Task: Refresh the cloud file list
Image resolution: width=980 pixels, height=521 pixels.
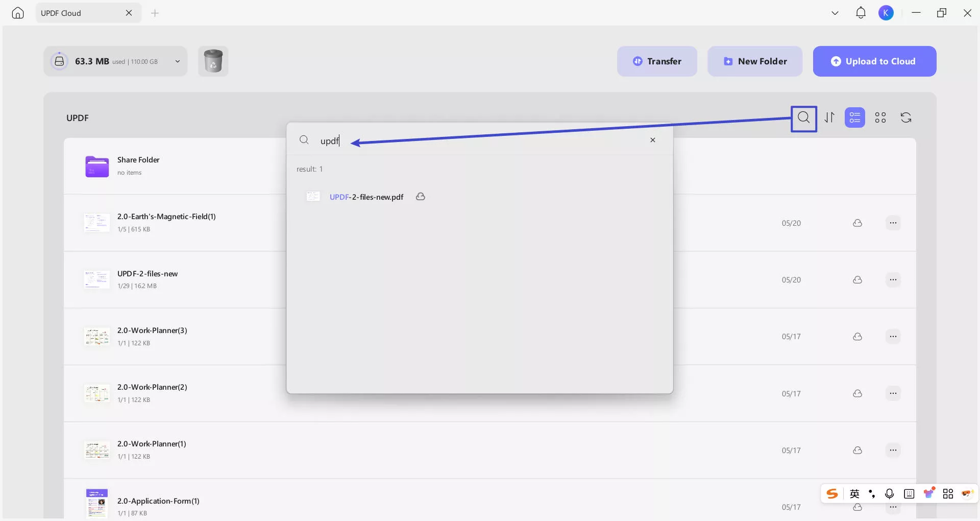Action: pyautogui.click(x=906, y=118)
